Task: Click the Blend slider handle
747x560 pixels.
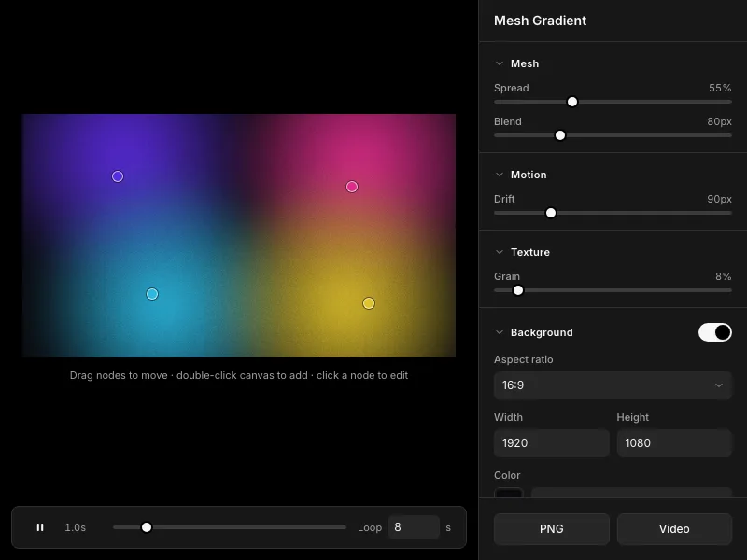Action: pos(560,135)
